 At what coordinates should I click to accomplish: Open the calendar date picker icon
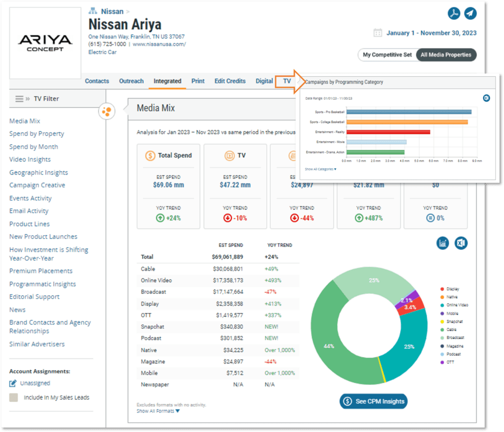[378, 33]
